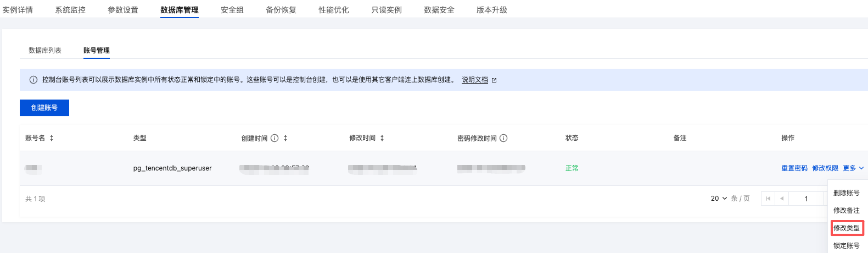868x253 pixels.
Task: Go to previous page of results
Action: [782, 199]
